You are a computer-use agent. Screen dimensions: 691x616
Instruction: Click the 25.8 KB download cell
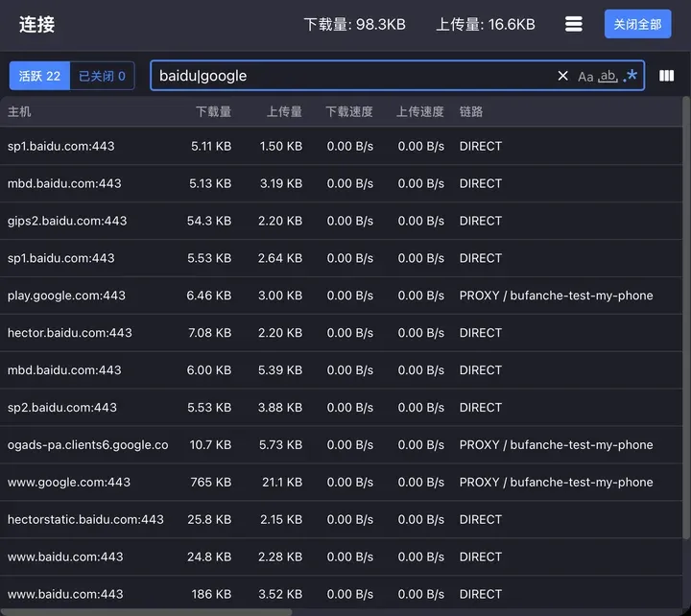pos(209,519)
